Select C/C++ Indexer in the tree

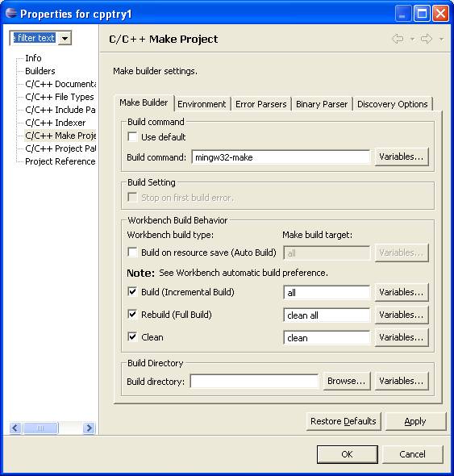tap(56, 123)
